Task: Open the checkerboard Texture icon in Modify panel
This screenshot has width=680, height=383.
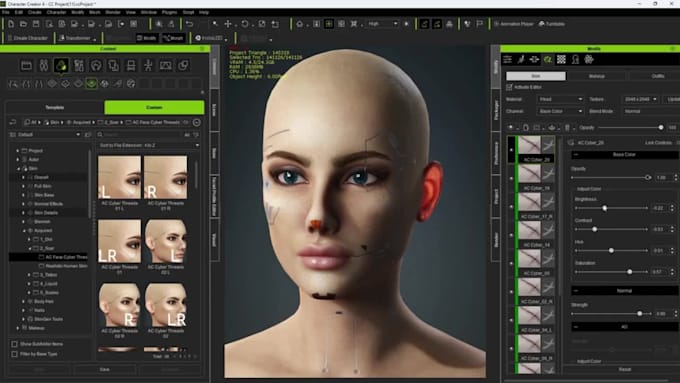Action: [562, 59]
